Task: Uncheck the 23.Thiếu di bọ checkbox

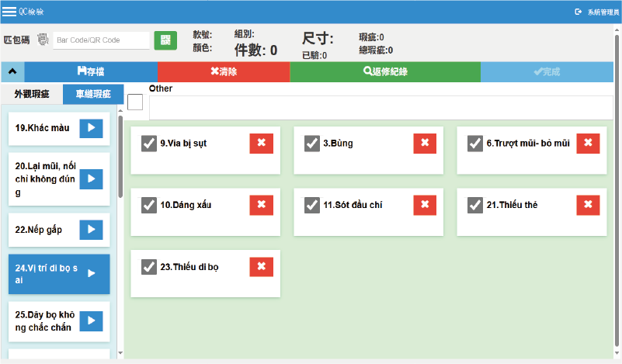Action: [149, 267]
